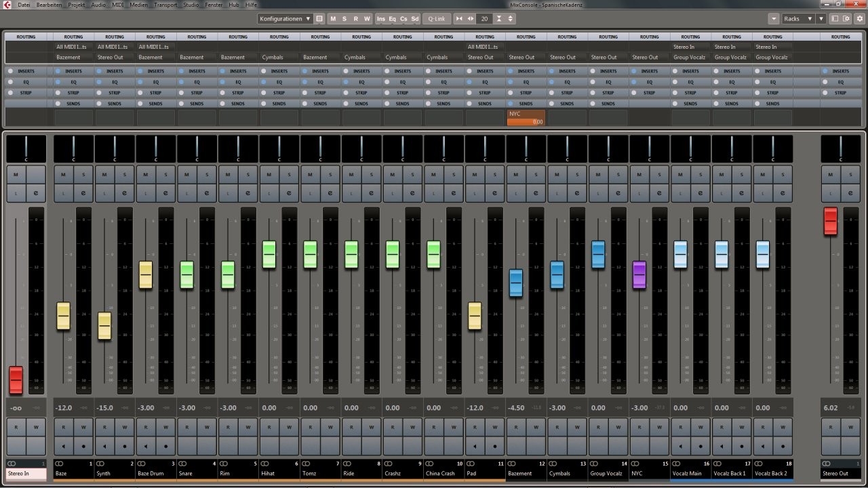This screenshot has width=868, height=488.
Task: Open Vocalz Main input routing Stereo In
Action: click(690, 47)
